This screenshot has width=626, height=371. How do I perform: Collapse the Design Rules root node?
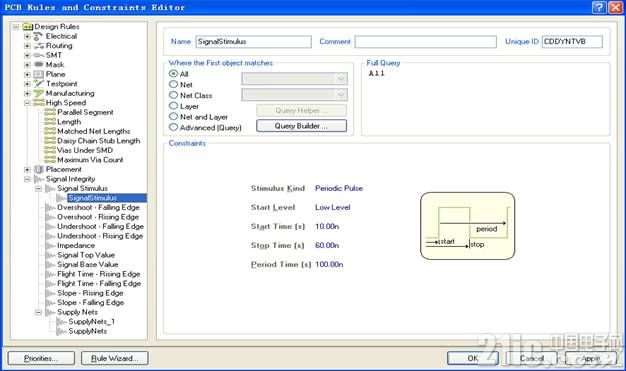click(x=16, y=27)
